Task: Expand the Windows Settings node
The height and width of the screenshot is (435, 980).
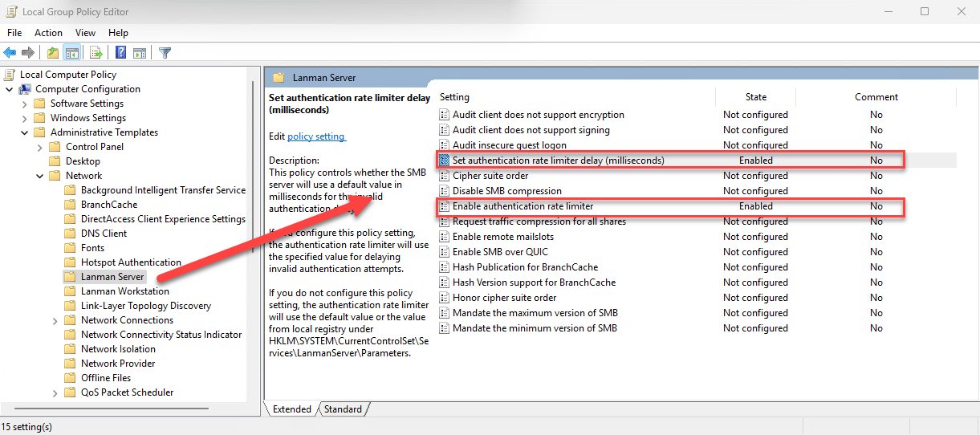Action: [24, 118]
